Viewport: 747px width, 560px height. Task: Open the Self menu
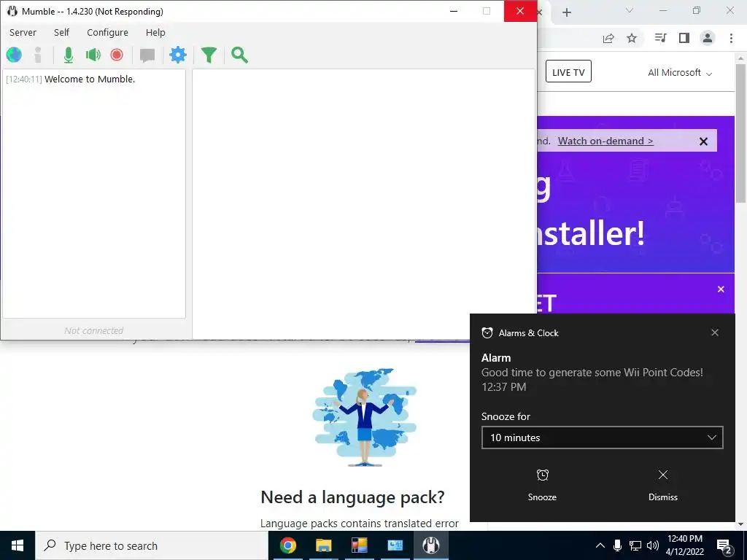(x=61, y=32)
